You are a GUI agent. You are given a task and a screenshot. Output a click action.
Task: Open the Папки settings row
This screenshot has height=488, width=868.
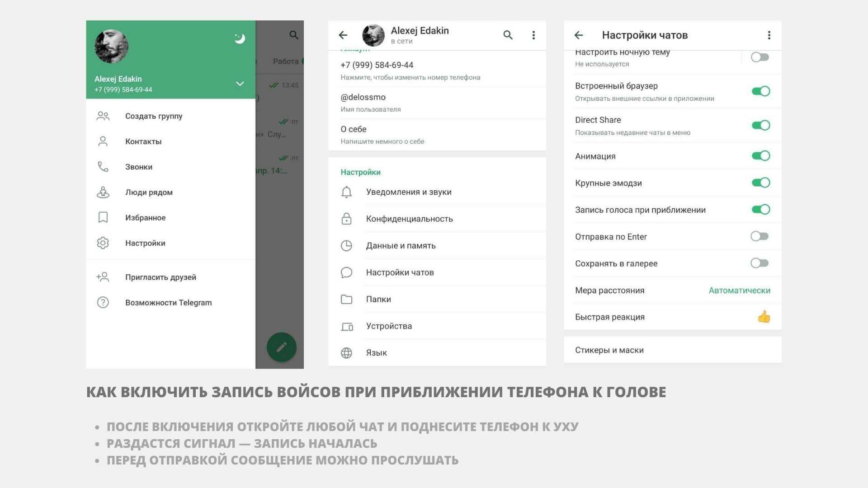click(x=437, y=299)
